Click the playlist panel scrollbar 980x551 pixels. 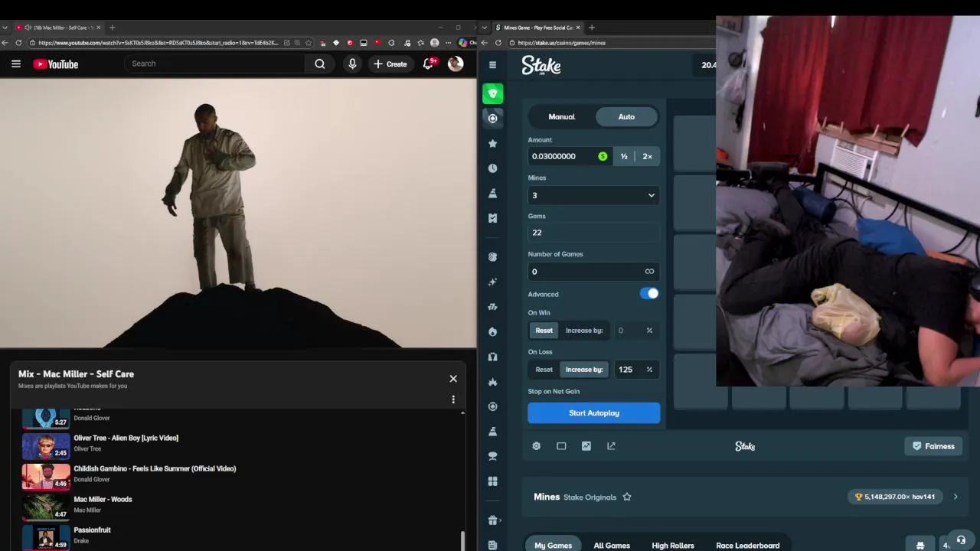[462, 540]
